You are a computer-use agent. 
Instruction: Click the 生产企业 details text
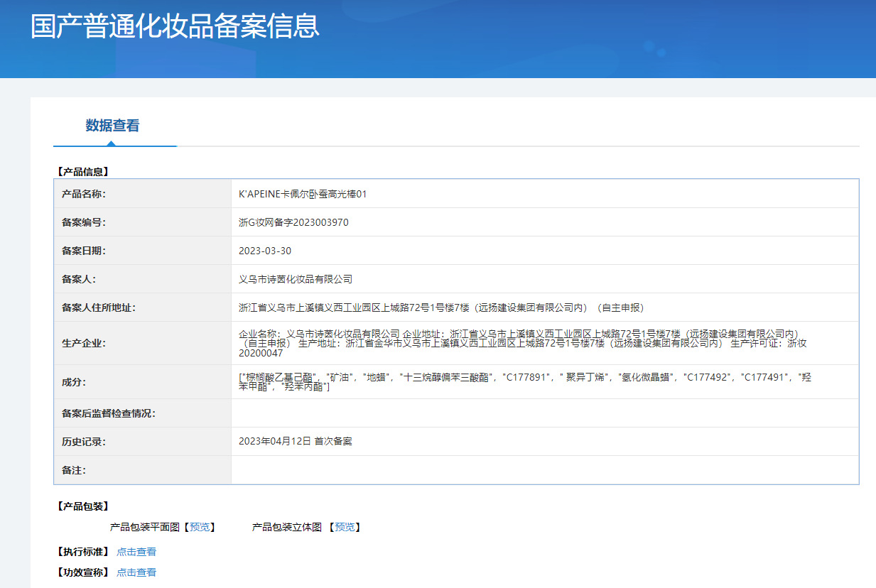coord(522,343)
